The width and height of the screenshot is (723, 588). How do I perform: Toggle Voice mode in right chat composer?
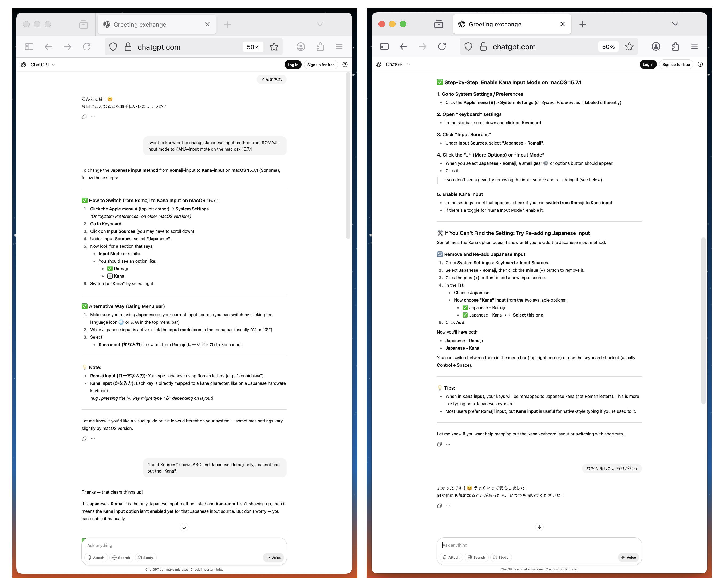point(628,557)
